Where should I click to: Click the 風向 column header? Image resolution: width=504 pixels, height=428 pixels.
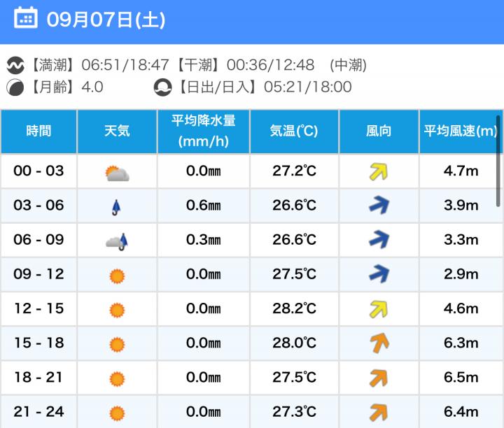coord(379,131)
